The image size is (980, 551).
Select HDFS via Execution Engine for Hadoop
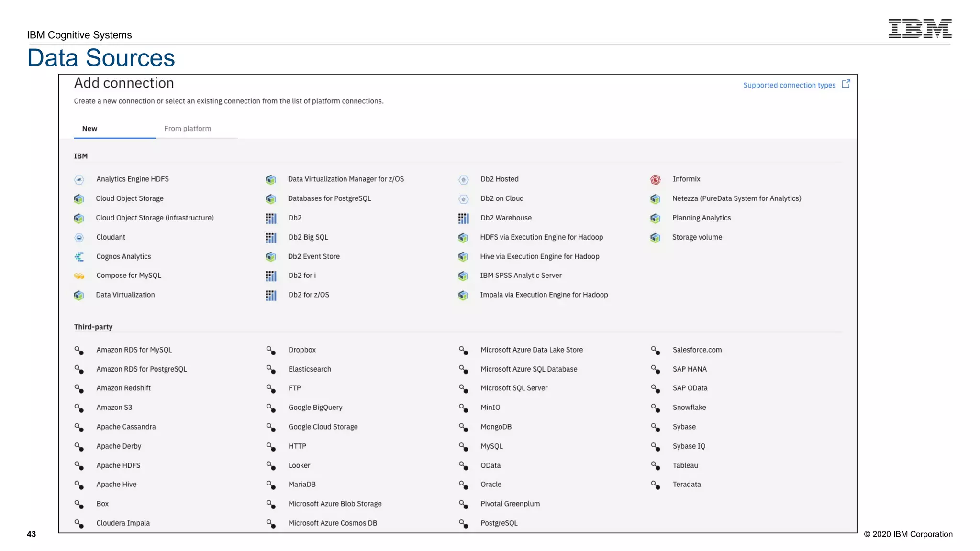541,237
